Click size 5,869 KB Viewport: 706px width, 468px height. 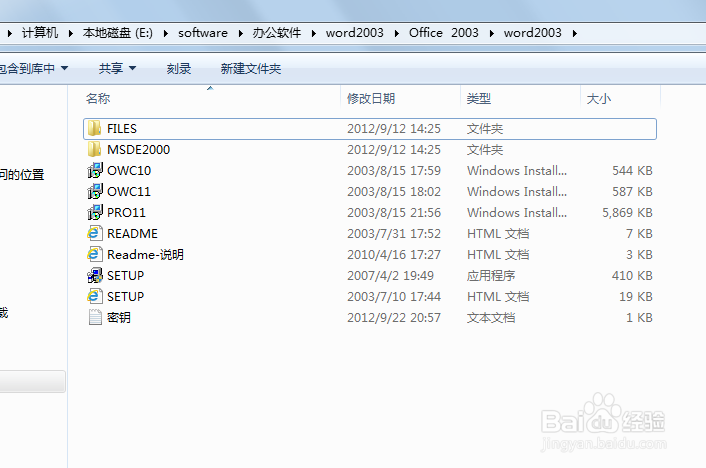[628, 213]
